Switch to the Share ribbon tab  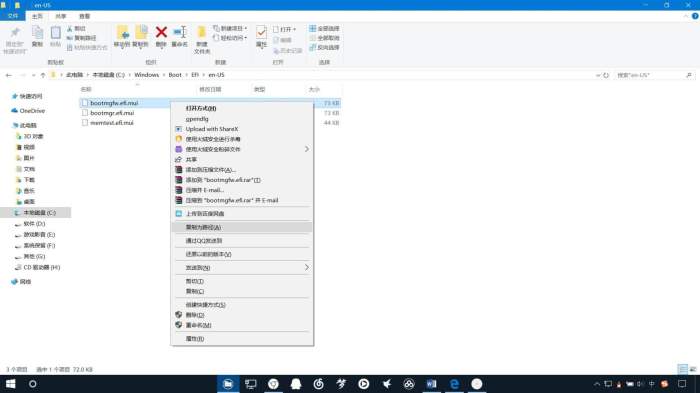[x=61, y=16]
